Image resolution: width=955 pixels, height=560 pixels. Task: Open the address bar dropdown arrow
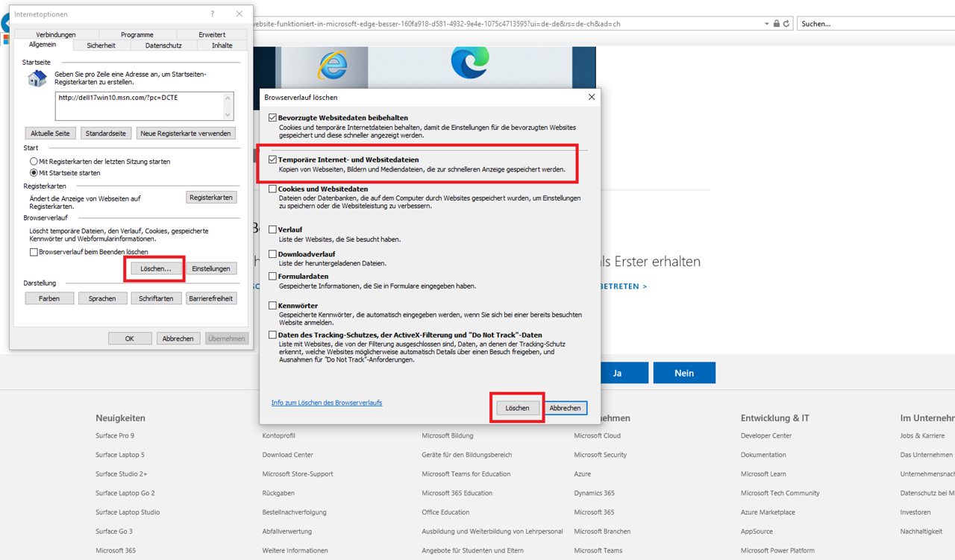coord(766,24)
